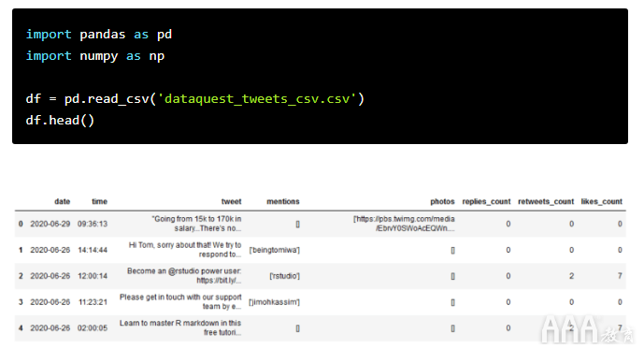Select the 'time' column header
The width and height of the screenshot is (644, 349).
[x=99, y=201]
